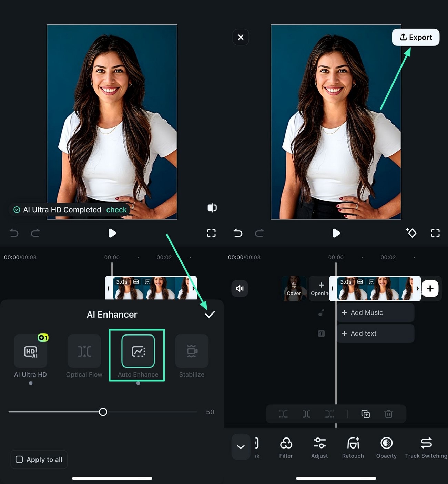Confirm AI Enhancer settings with the checkmark

[210, 314]
